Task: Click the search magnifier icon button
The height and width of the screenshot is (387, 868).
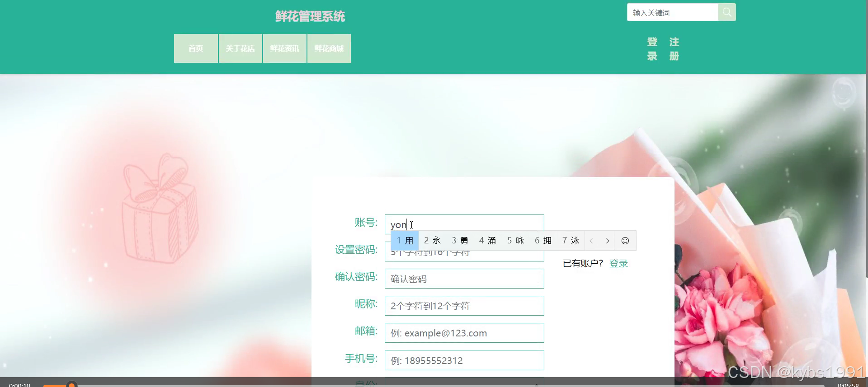Action: [x=726, y=12]
